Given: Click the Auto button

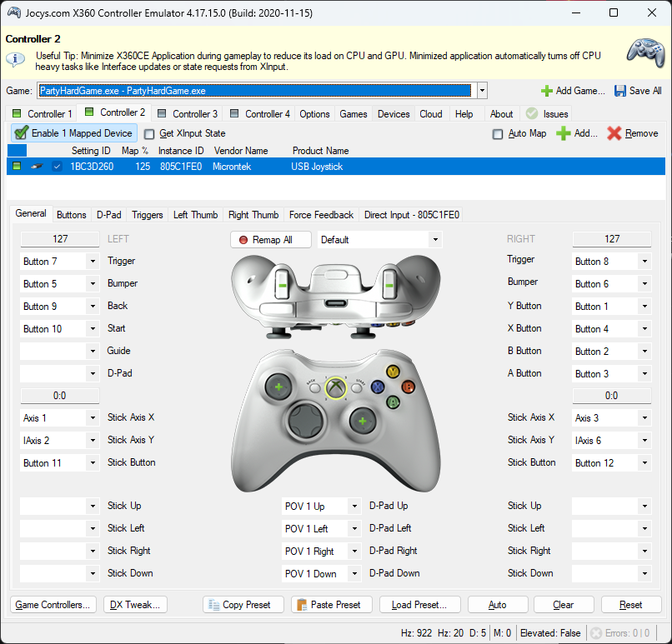Looking at the screenshot, I should (498, 605).
